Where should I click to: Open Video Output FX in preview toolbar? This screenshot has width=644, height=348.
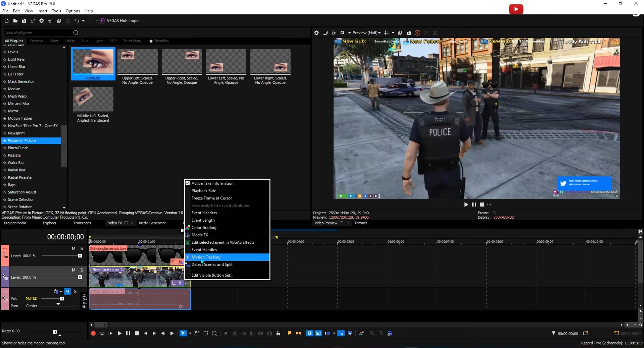point(334,33)
